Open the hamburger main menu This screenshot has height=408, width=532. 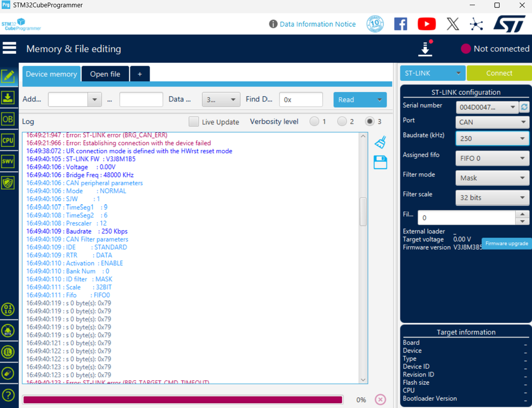(10, 48)
